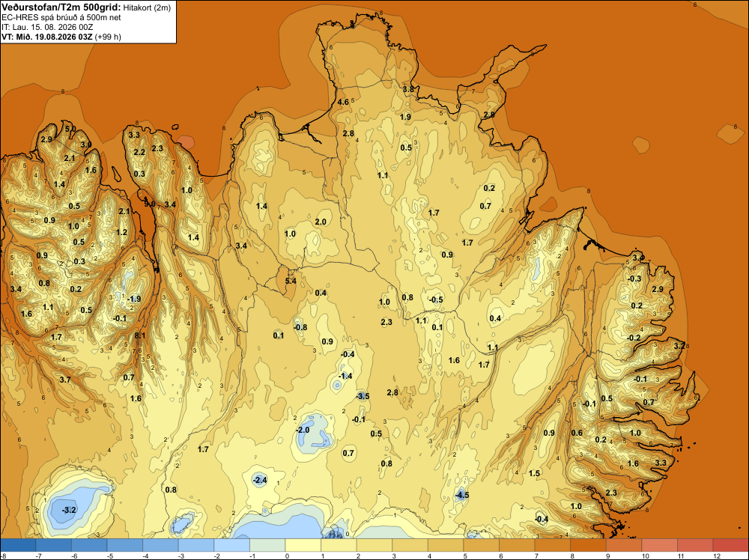This screenshot has height=560, width=749.
Task: Click the -7 label on the color scale
Action: click(37, 556)
